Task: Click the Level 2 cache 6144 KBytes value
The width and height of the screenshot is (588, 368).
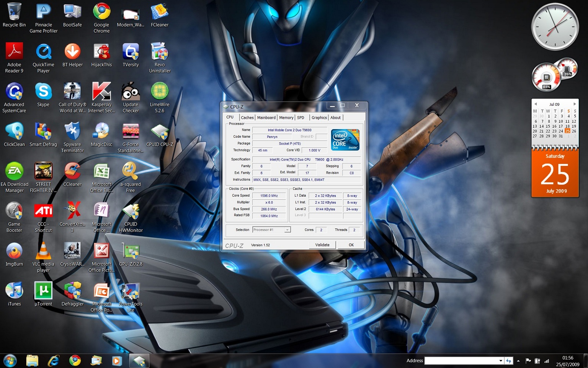Action: (325, 209)
